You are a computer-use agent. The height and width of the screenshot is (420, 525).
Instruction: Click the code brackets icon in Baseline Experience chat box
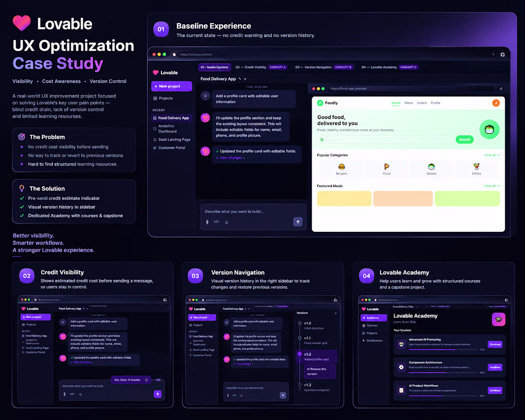coord(217,221)
